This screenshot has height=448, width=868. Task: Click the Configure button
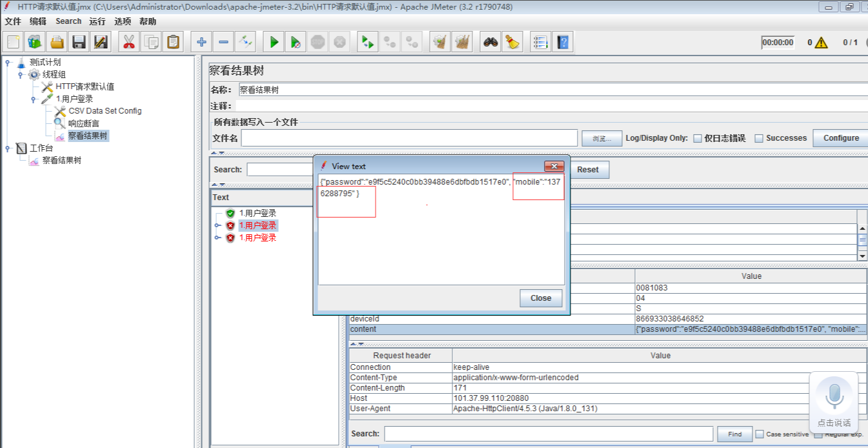point(840,137)
